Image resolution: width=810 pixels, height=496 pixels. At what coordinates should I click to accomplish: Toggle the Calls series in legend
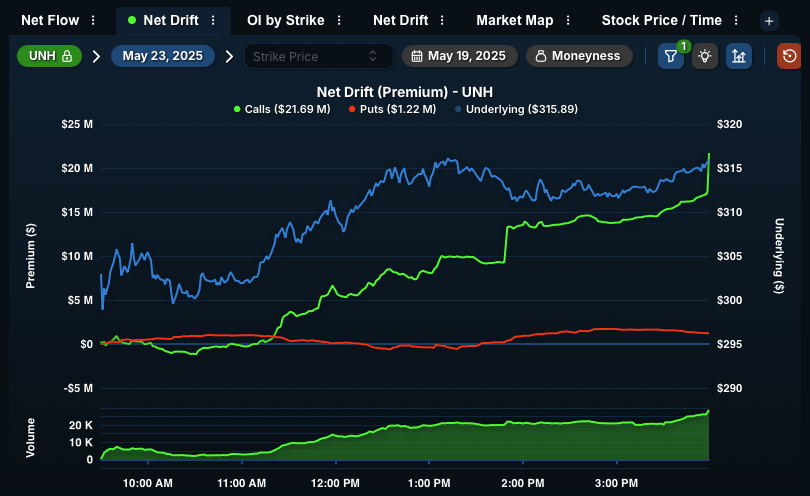(282, 109)
